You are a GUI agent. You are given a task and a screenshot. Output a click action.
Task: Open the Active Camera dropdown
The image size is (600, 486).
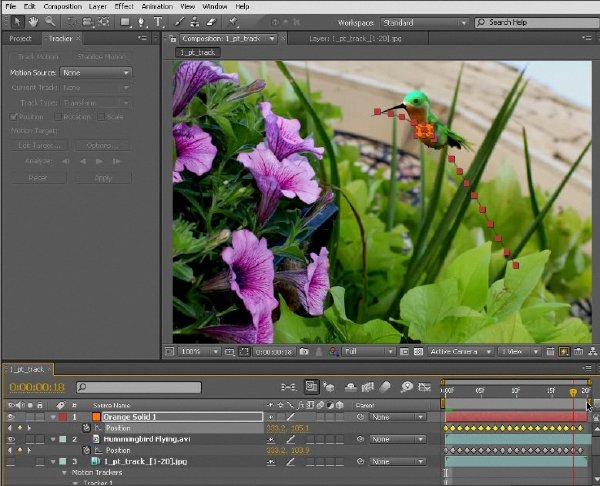(x=460, y=351)
